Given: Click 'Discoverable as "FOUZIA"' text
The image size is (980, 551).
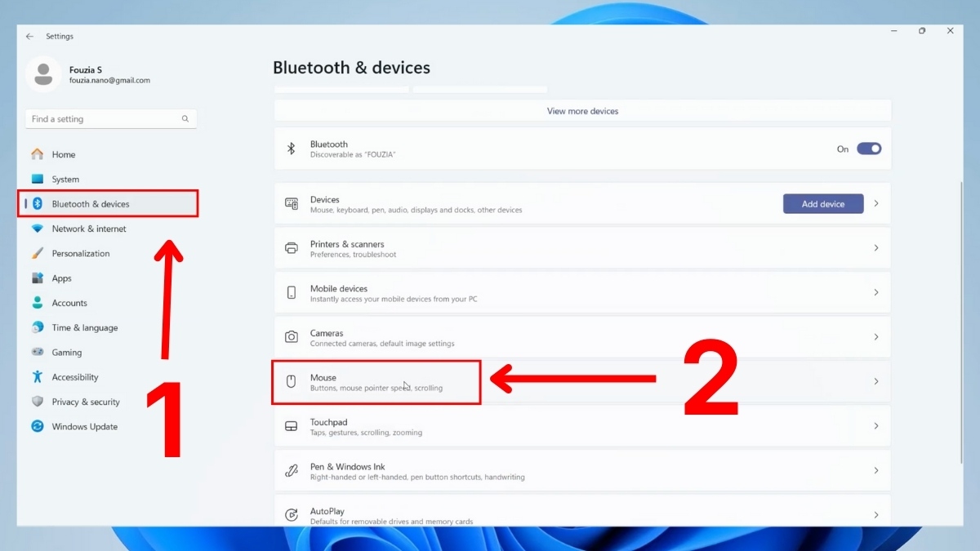Looking at the screenshot, I should [353, 154].
